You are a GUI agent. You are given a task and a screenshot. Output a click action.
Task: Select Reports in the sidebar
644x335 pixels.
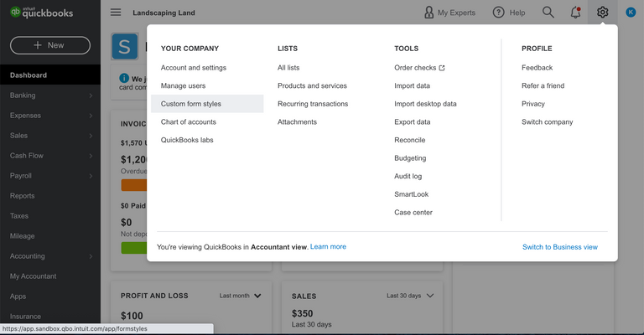pos(23,196)
